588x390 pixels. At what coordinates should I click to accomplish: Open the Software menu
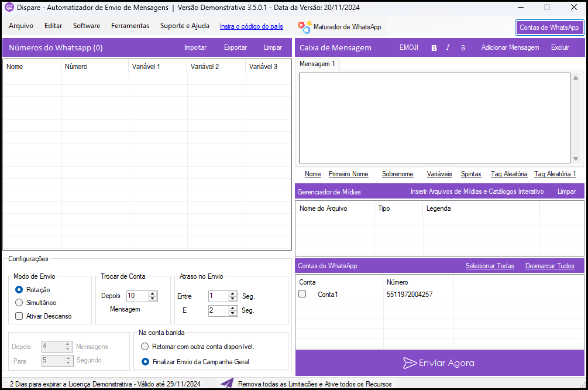point(87,26)
